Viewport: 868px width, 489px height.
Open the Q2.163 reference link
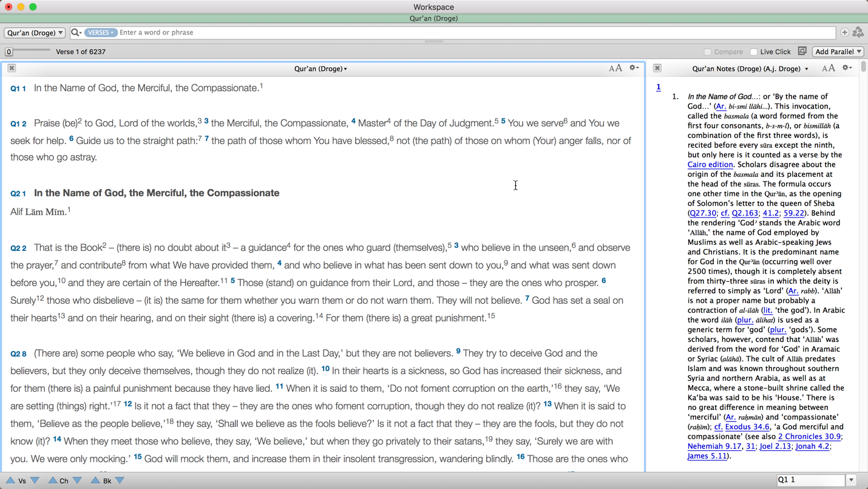(x=745, y=213)
